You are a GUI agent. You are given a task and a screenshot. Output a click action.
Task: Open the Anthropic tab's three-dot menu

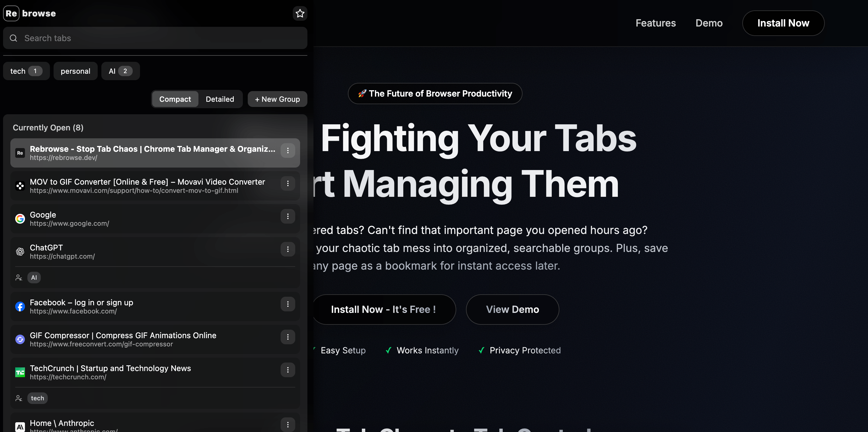287,425
